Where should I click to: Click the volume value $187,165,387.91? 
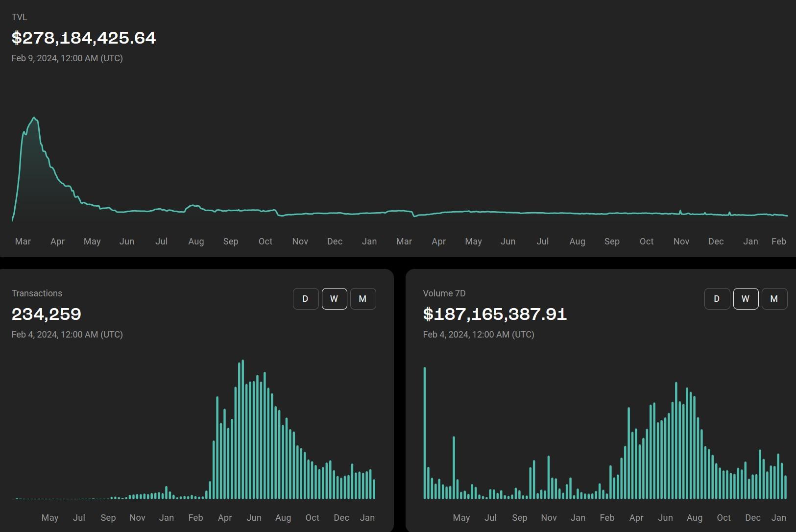(x=495, y=314)
